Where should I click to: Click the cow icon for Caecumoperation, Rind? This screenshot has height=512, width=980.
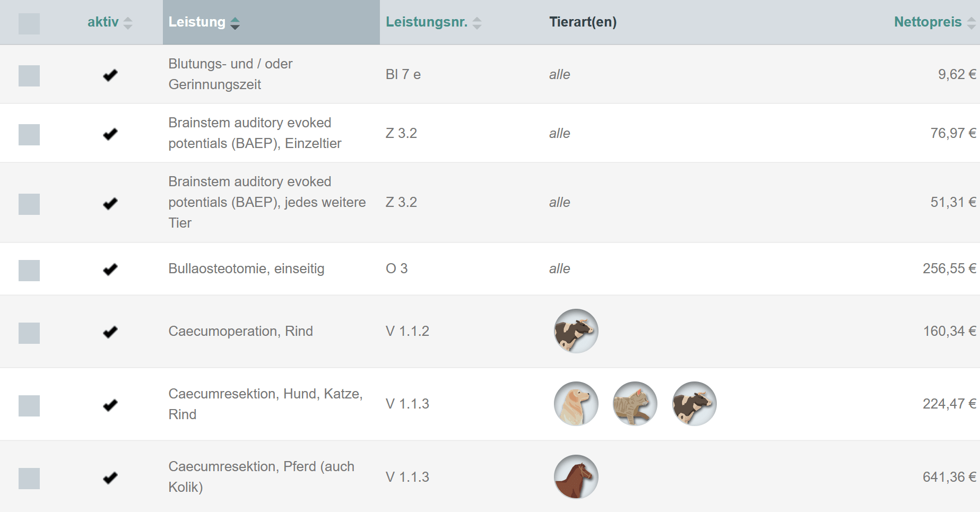(576, 331)
